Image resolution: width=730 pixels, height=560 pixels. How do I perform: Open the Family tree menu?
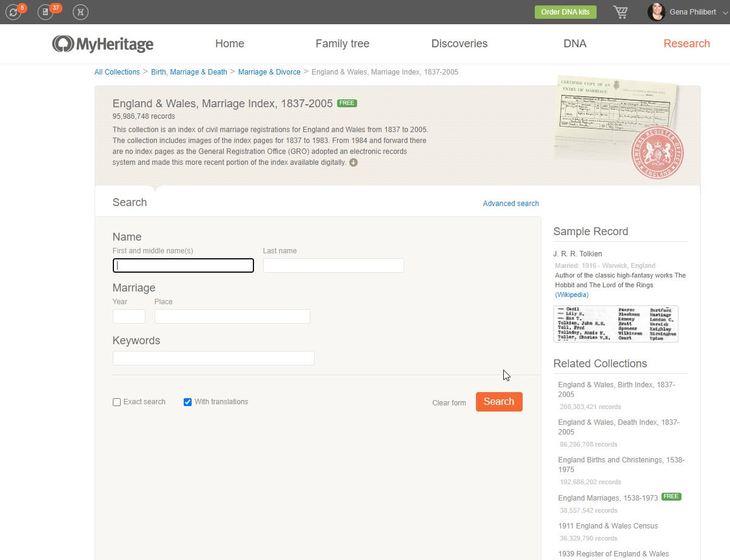[343, 44]
